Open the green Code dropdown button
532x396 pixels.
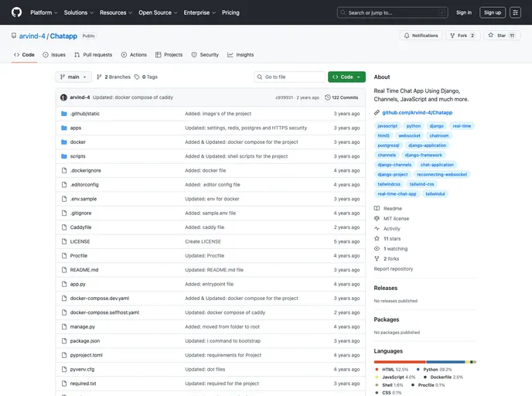346,77
